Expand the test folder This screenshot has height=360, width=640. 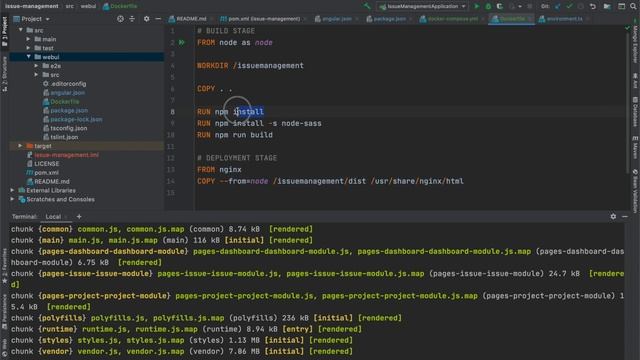tap(28, 48)
